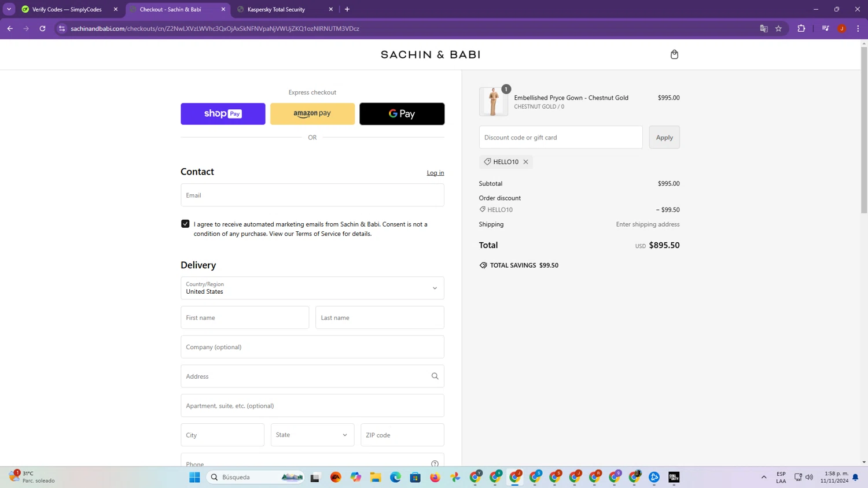Image resolution: width=868 pixels, height=488 pixels.
Task: Remove the HELLO10 discount code tag
Action: (526, 162)
